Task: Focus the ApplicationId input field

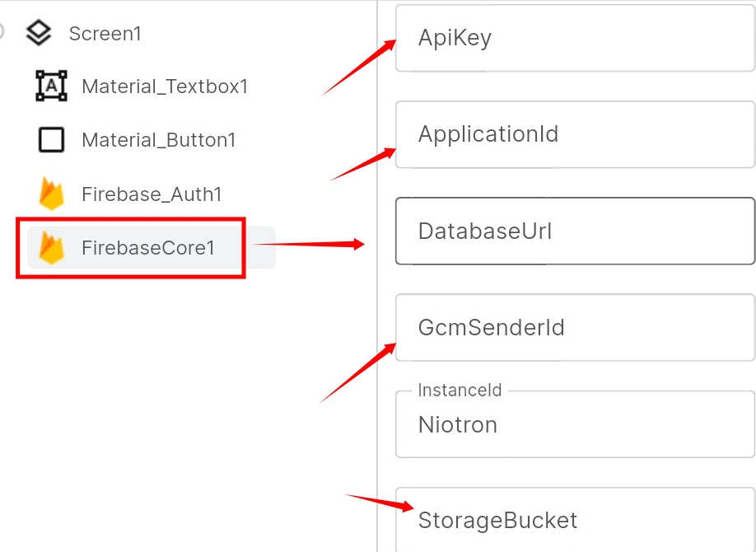Action: [x=575, y=134]
